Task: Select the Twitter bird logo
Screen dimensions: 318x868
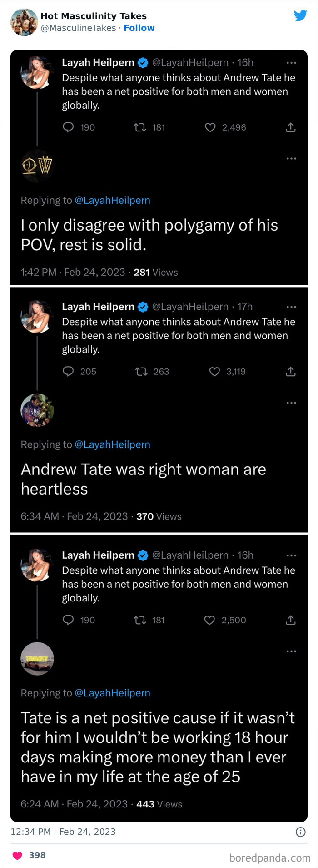Action: 301,15
